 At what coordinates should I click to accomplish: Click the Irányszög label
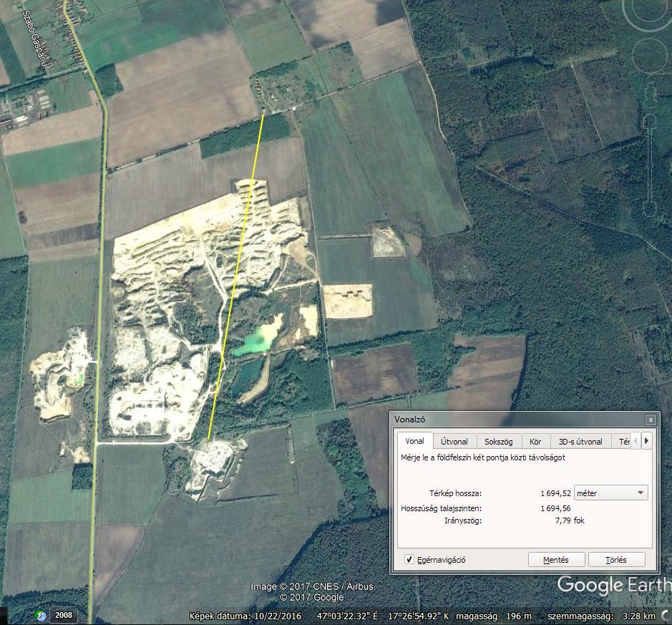point(463,521)
